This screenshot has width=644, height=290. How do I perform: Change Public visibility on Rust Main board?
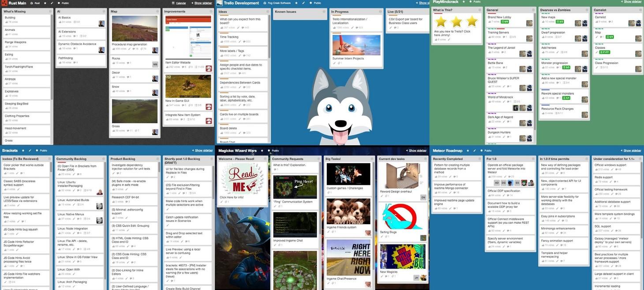click(63, 3)
